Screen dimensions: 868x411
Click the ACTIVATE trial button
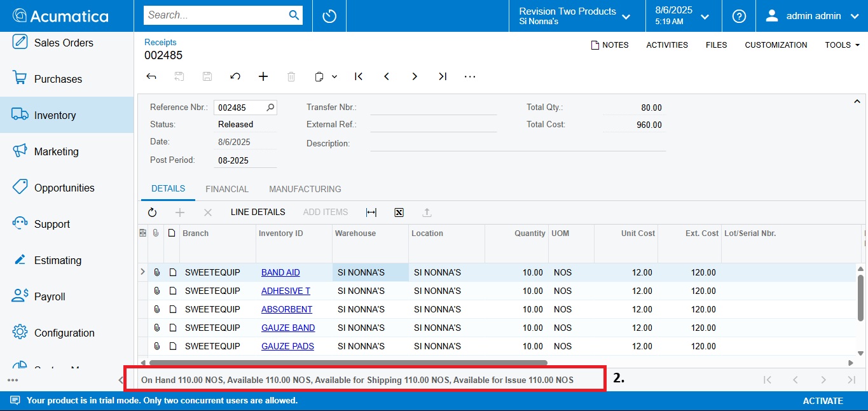(822, 401)
